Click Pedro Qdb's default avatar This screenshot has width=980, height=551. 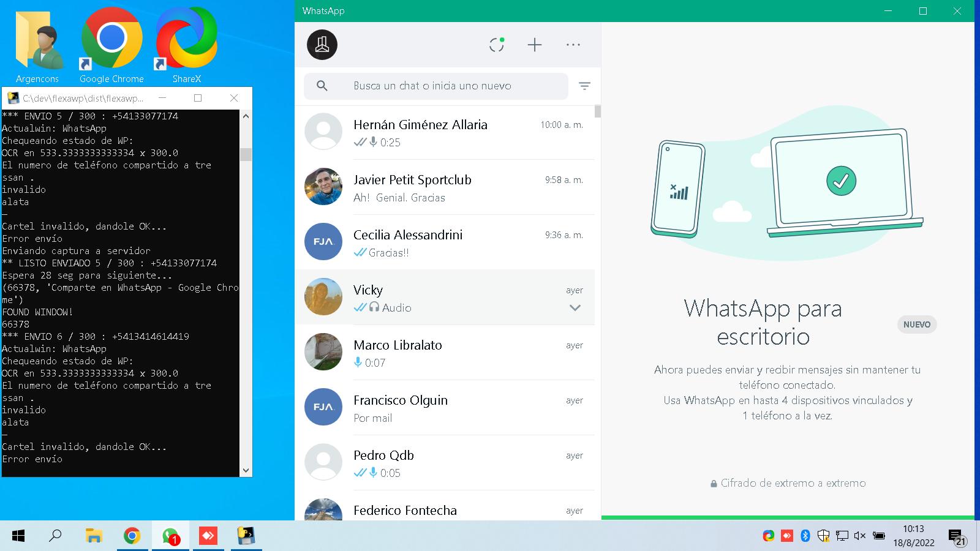(323, 462)
